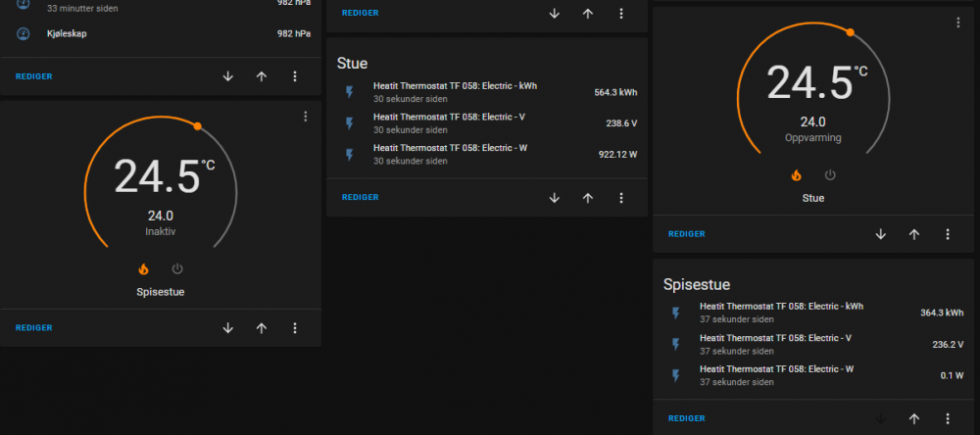Move Spisestue thermostat card up
This screenshot has height=435, width=980.
click(262, 328)
